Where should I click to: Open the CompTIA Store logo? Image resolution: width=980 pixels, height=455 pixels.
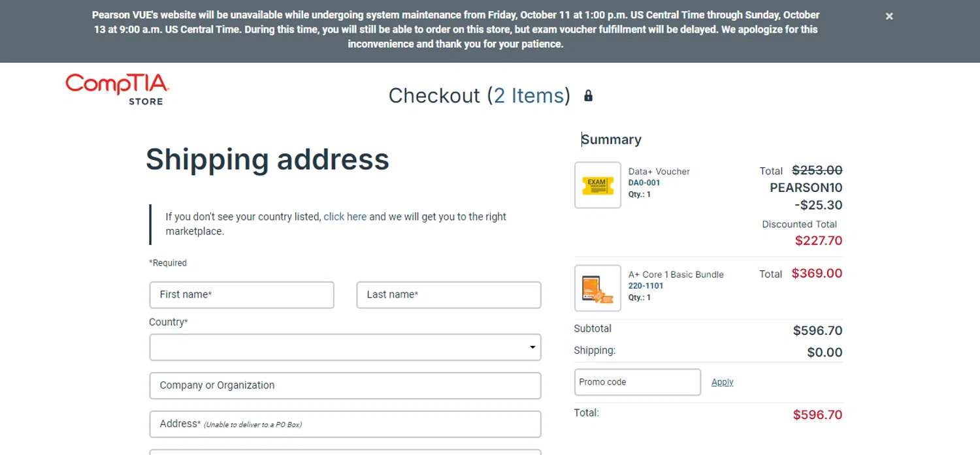tap(117, 89)
